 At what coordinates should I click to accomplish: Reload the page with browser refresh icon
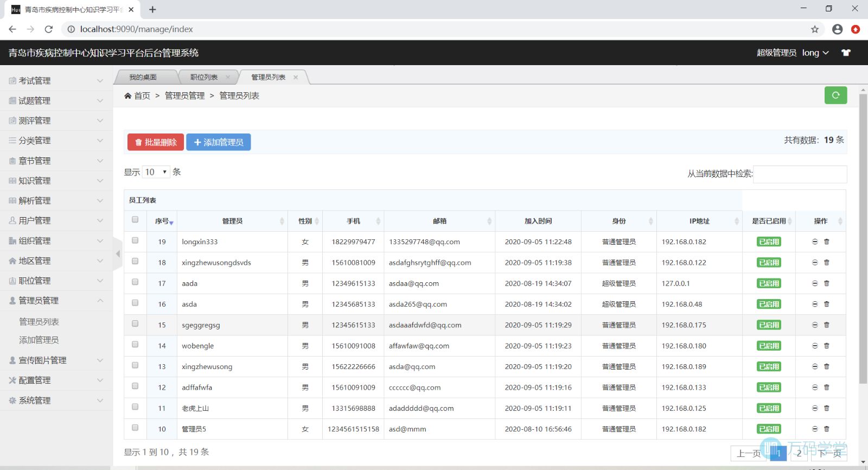point(49,29)
